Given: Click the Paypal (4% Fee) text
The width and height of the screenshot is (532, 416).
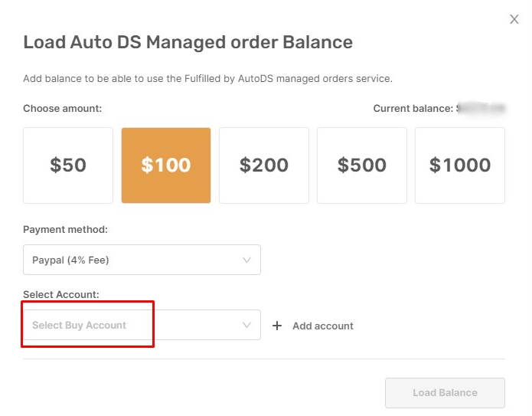Looking at the screenshot, I should tap(70, 260).
